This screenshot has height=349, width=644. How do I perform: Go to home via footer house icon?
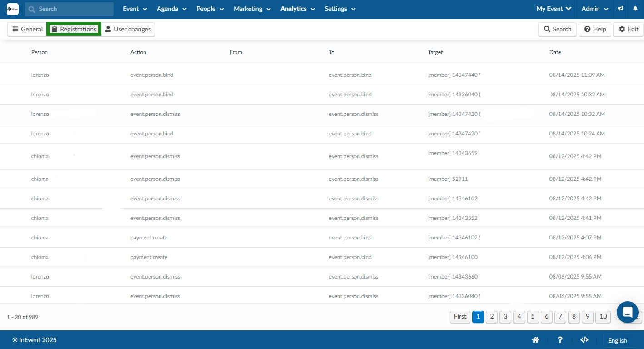click(535, 340)
